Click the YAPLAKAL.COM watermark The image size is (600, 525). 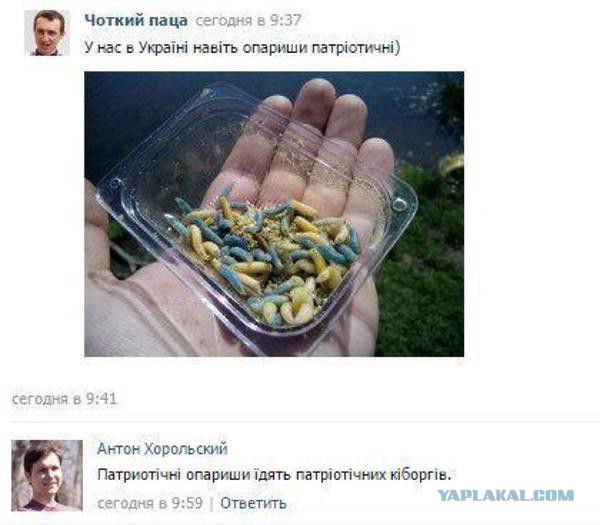505,496
